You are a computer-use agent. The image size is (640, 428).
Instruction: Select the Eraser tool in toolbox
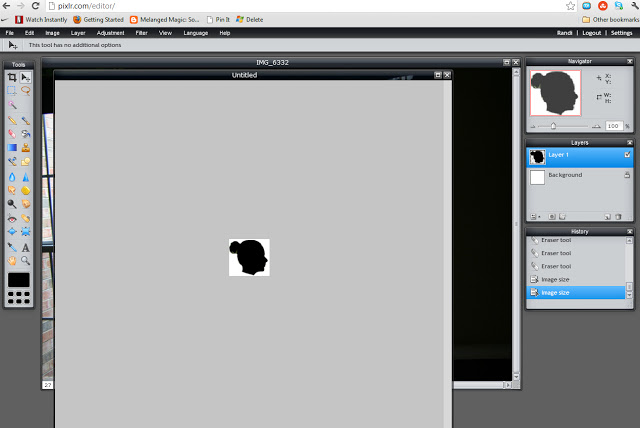click(x=12, y=133)
